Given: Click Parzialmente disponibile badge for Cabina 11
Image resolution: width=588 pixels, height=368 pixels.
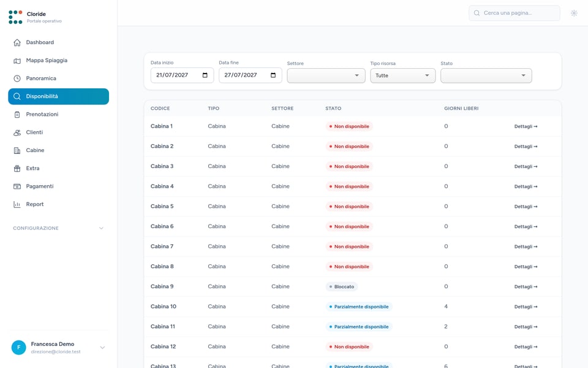Looking at the screenshot, I should click(x=359, y=327).
